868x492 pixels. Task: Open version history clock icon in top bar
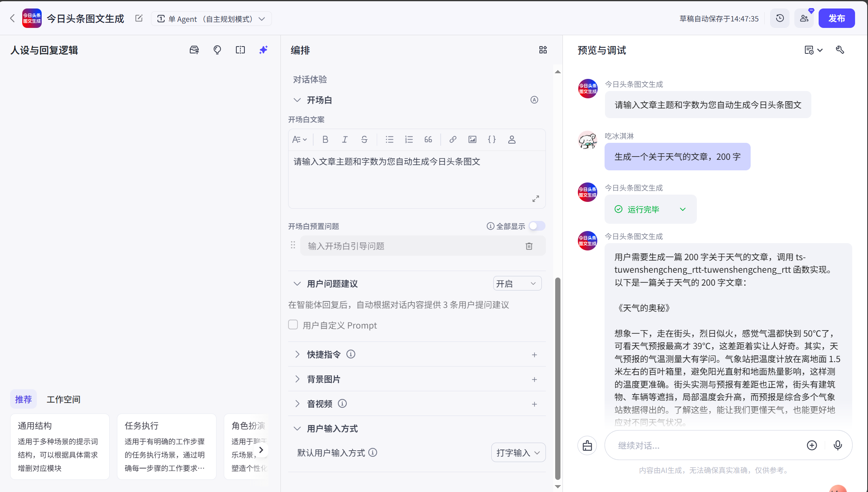[x=779, y=18]
